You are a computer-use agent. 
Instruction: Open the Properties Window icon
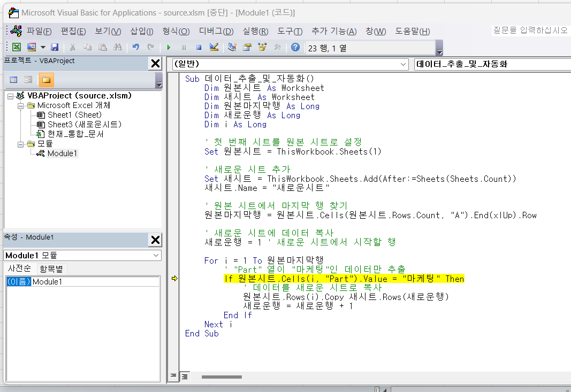click(x=247, y=47)
